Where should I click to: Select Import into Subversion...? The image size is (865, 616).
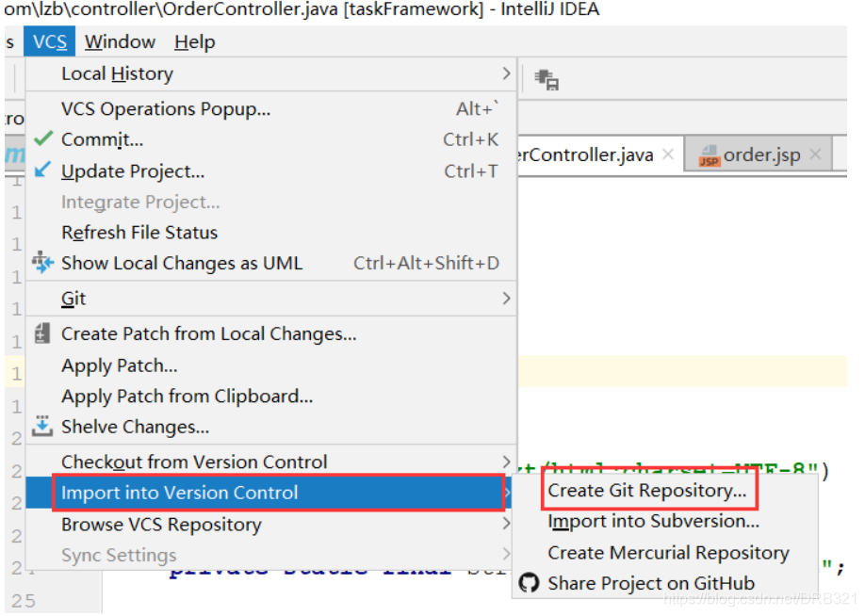click(x=664, y=521)
